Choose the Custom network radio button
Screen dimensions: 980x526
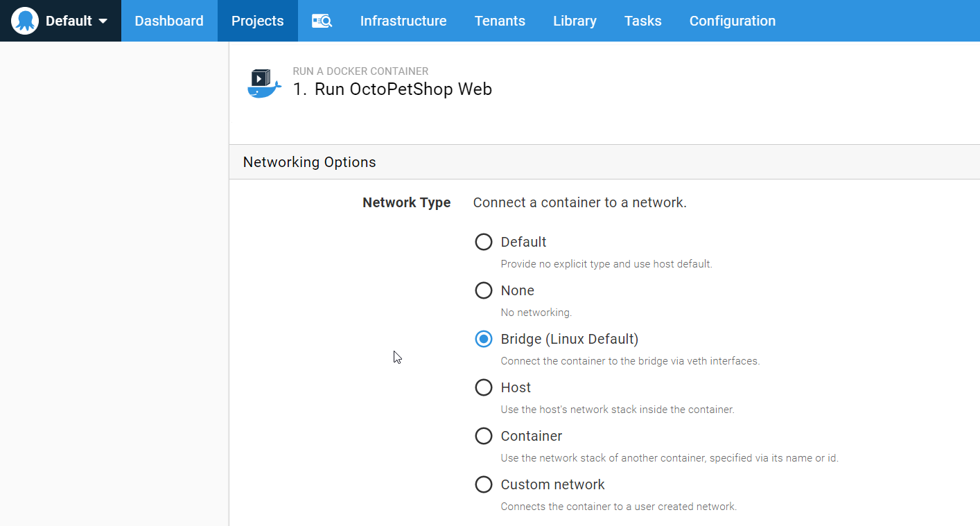point(484,484)
